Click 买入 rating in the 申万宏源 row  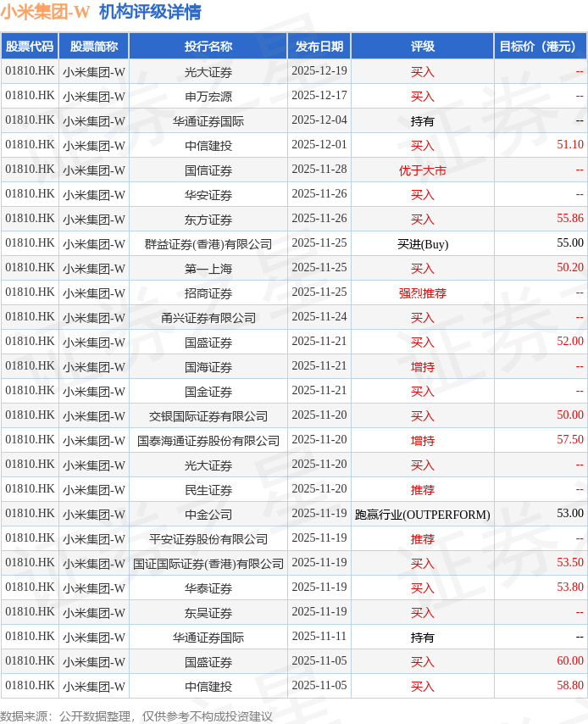pos(422,97)
